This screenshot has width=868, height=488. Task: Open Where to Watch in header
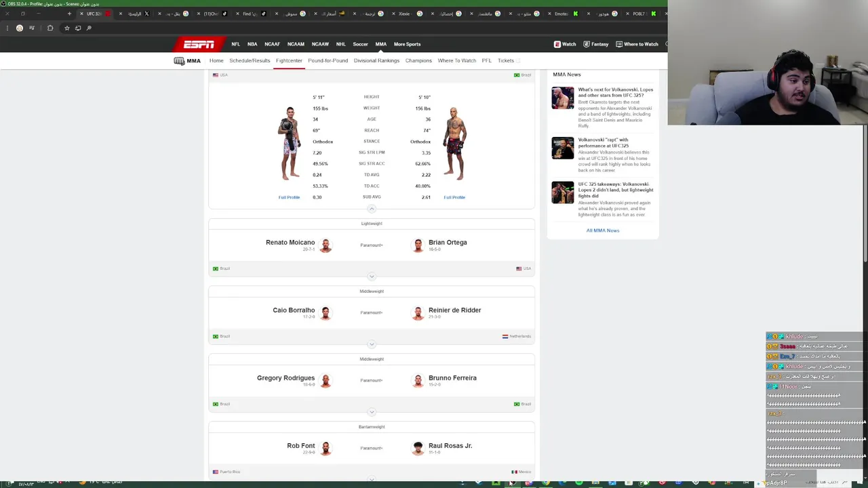pos(637,44)
